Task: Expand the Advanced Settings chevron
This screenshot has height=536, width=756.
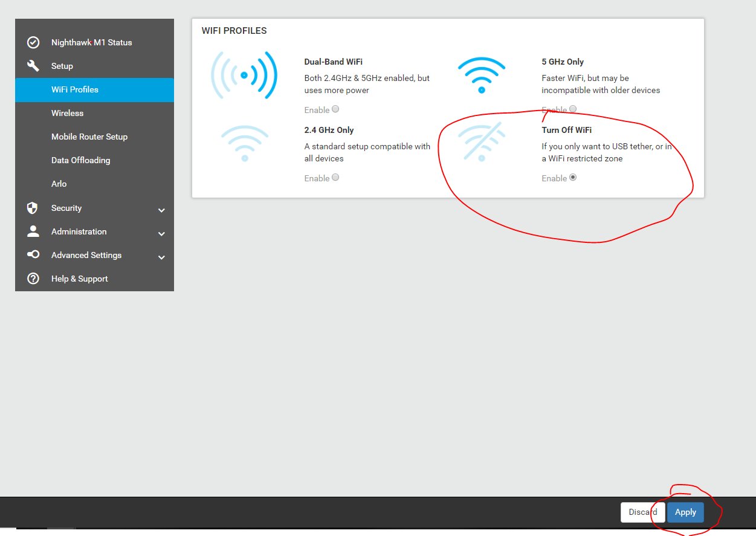Action: [161, 257]
